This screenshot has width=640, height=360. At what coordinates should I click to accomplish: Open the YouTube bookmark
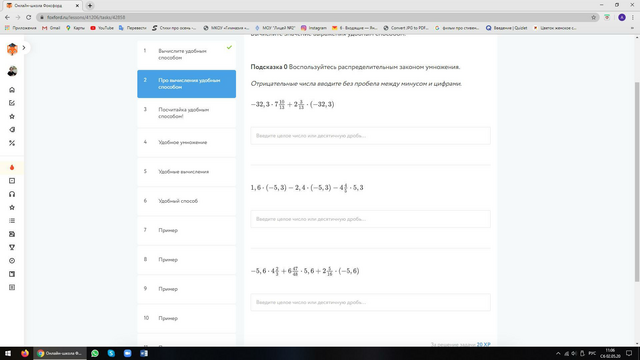tap(102, 28)
